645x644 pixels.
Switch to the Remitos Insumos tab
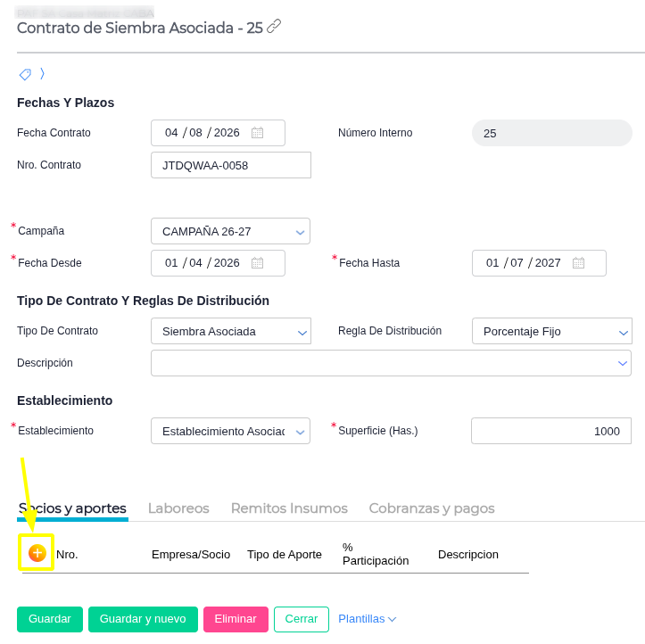[289, 508]
